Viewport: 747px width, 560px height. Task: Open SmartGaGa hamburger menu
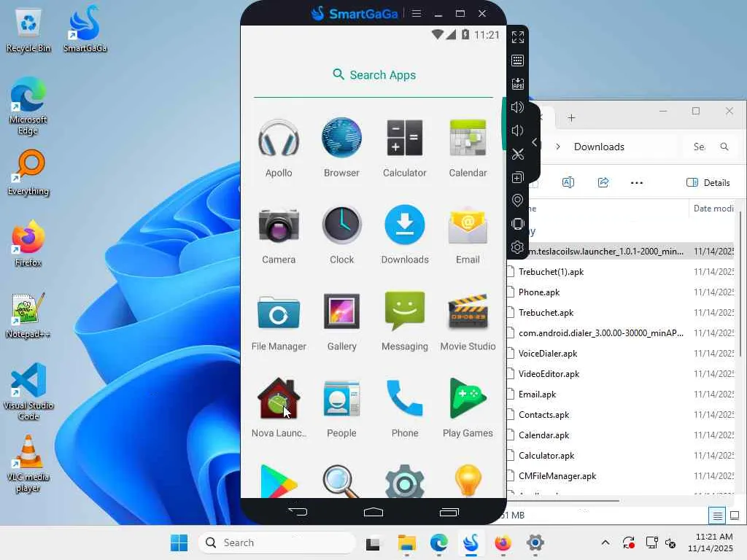pos(417,13)
